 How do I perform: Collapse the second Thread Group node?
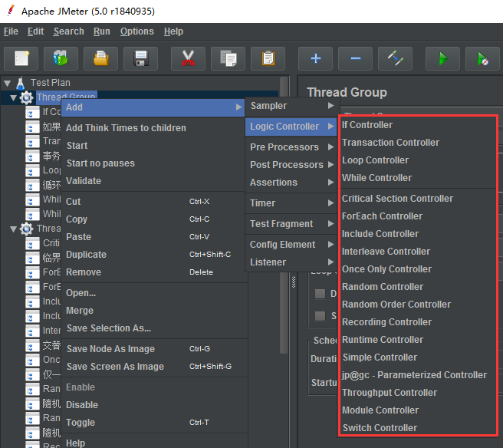click(14, 229)
